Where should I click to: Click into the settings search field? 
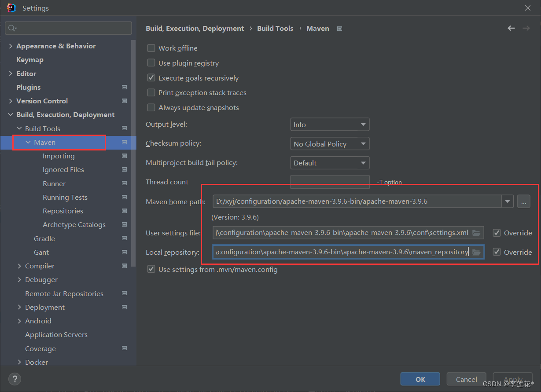point(68,28)
